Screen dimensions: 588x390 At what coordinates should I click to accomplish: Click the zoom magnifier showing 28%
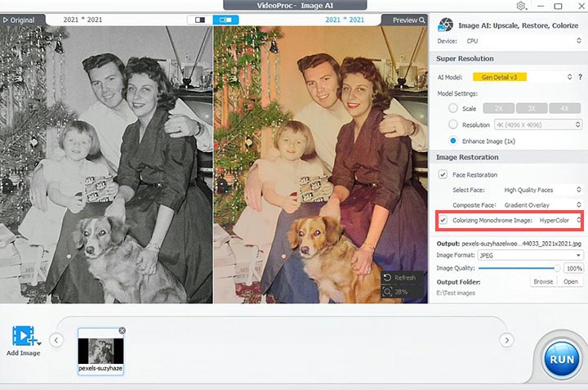click(x=387, y=292)
